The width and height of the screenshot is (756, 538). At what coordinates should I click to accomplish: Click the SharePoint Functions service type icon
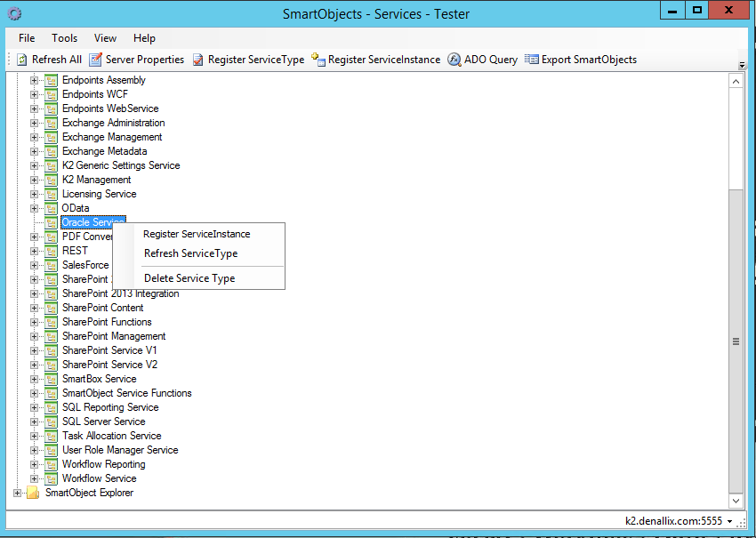[51, 322]
